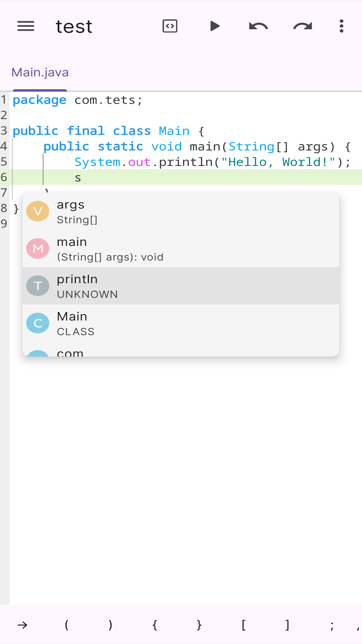This screenshot has width=362, height=644.
Task: Redo the last undone edit
Action: click(302, 26)
